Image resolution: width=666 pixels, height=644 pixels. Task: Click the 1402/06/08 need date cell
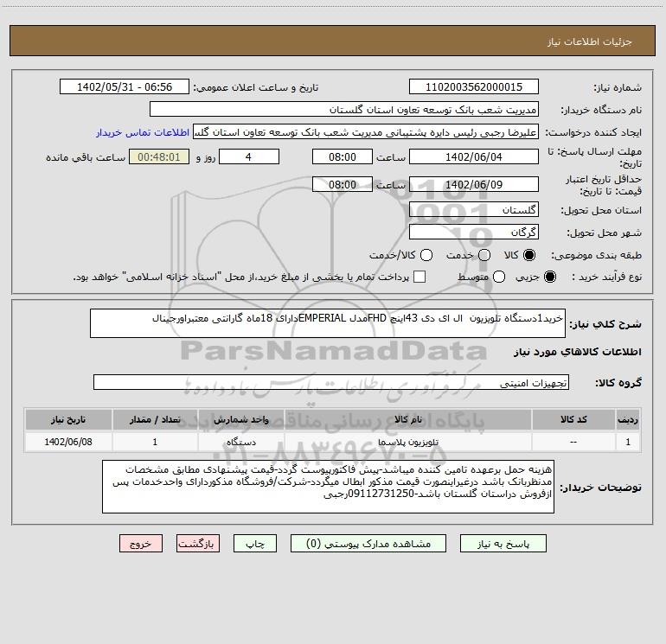coord(68,442)
